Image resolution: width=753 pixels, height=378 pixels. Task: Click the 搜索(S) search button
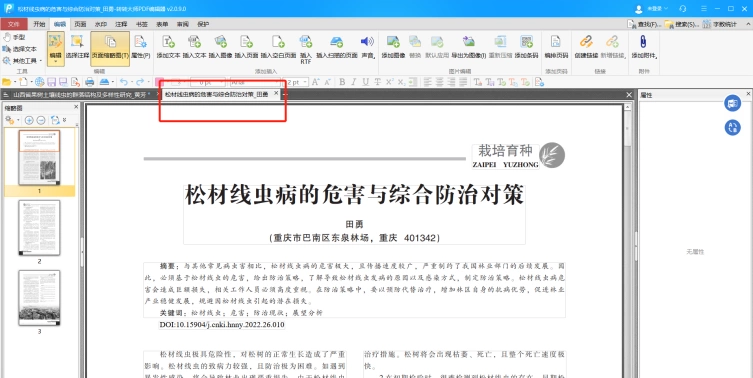click(681, 24)
